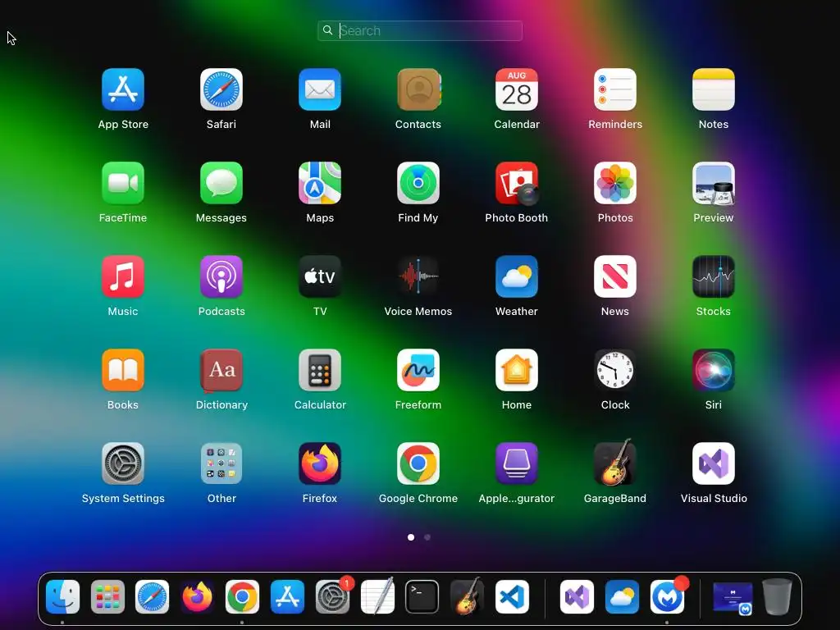Open the Mail app

point(320,89)
